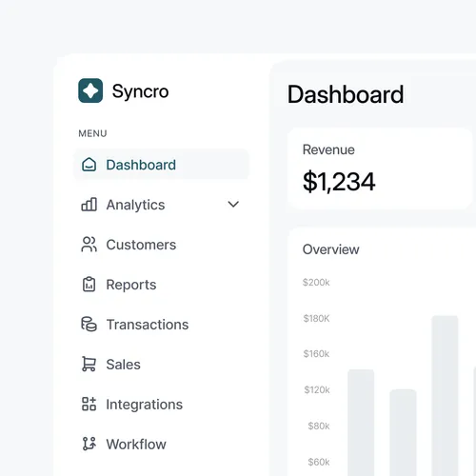This screenshot has height=476, width=476.
Task: Open the Dashboard menu item
Action: (x=161, y=165)
